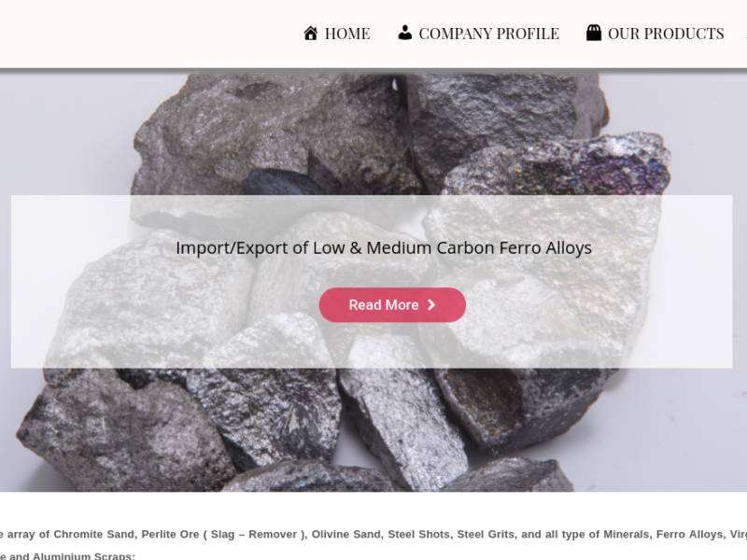Click the shopping bag icon beside OUR PRODUCTS
This screenshot has width=747, height=560.
(594, 33)
